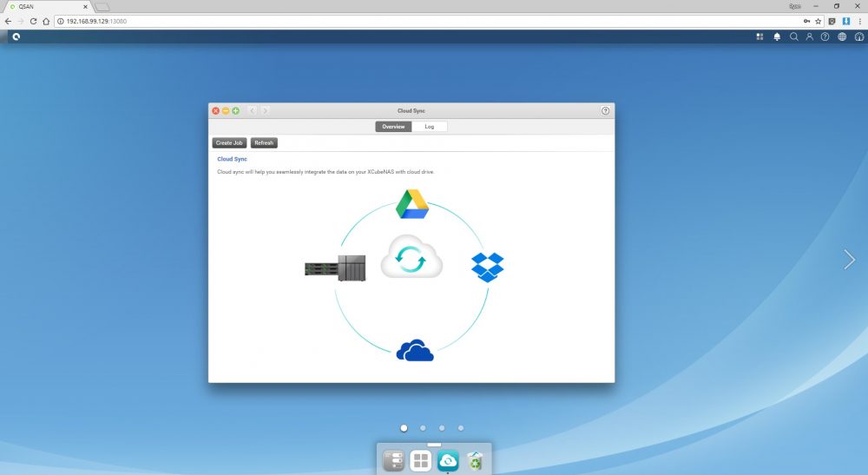Click the Cloud Sync heading text
Image resolution: width=868 pixels, height=475 pixels.
click(232, 159)
